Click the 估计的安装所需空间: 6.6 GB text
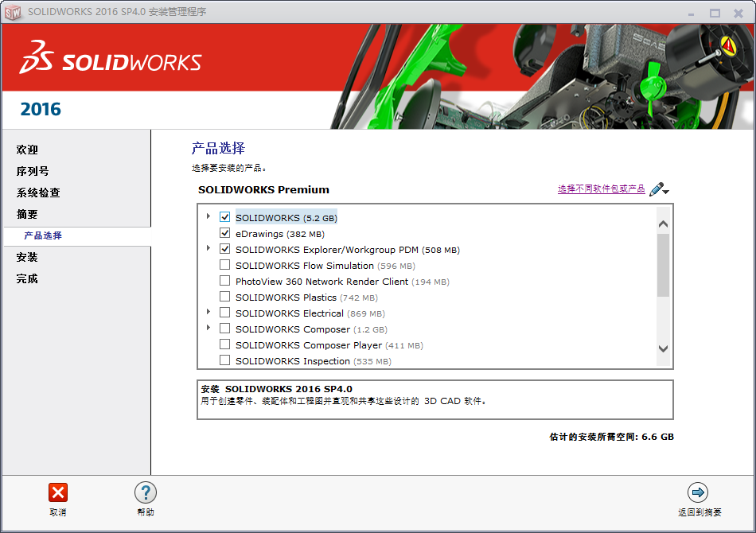Screen dimensions: 756x533 pos(611,437)
